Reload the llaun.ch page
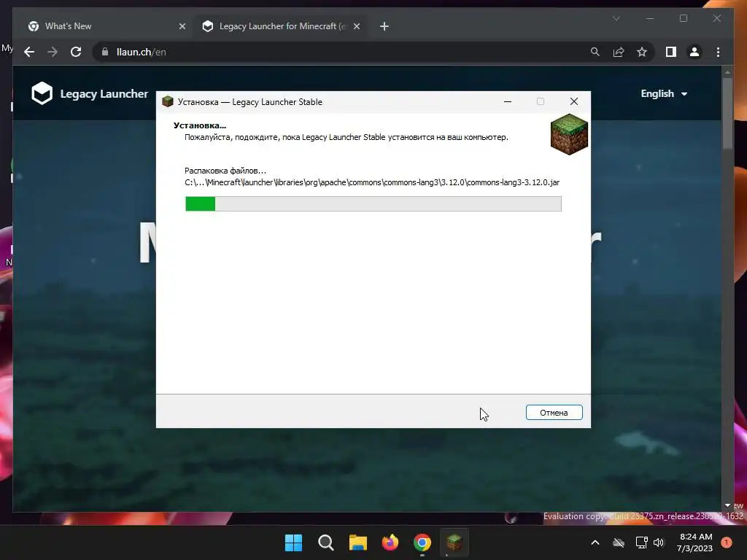The height and width of the screenshot is (560, 747). [76, 52]
